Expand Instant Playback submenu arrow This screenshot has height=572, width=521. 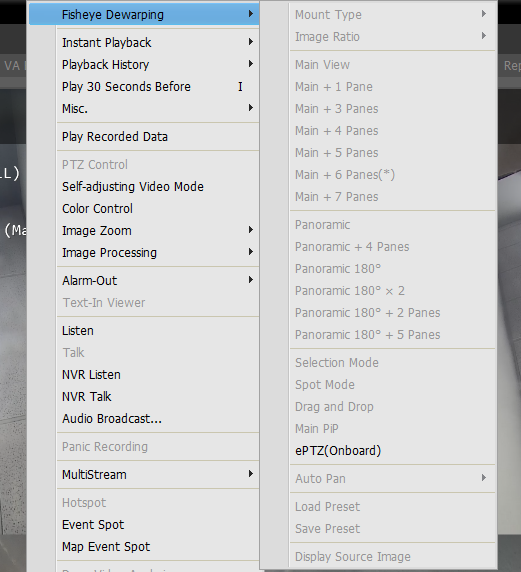click(251, 42)
